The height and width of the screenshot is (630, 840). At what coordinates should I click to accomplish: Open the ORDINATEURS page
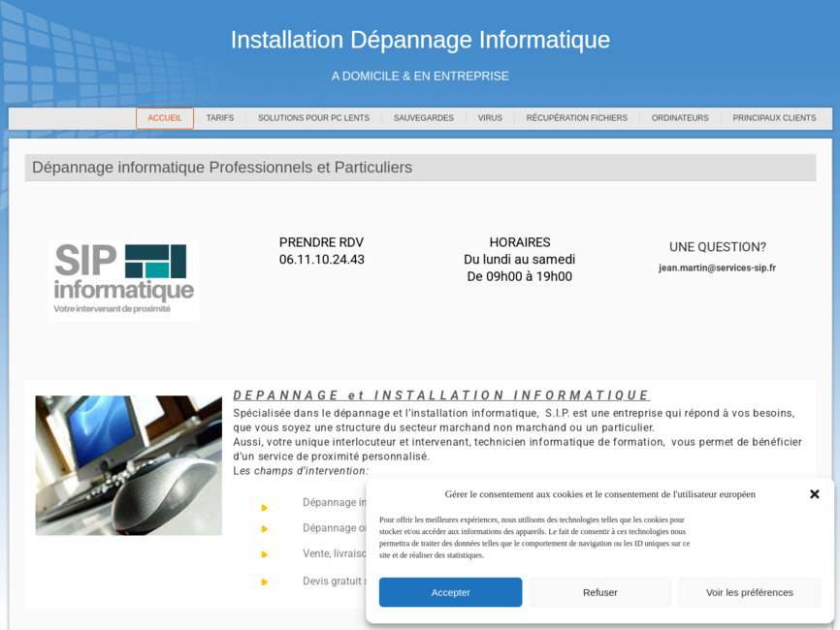pyautogui.click(x=680, y=117)
